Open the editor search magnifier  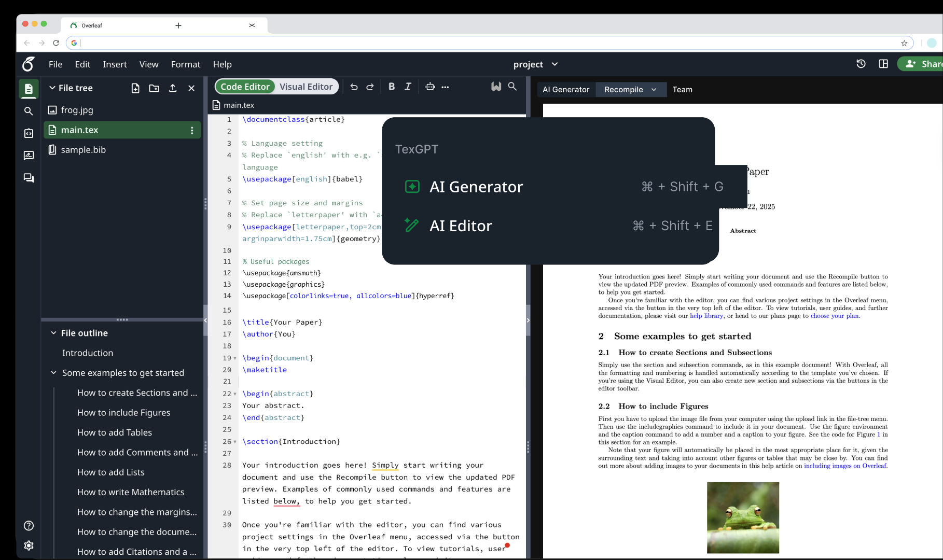pyautogui.click(x=512, y=87)
